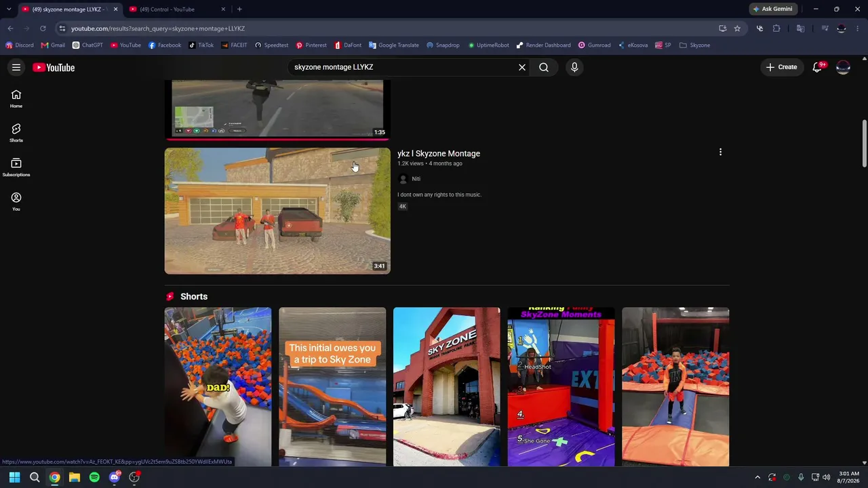
Task: Open the FACEIT bookmark
Action: pos(235,45)
